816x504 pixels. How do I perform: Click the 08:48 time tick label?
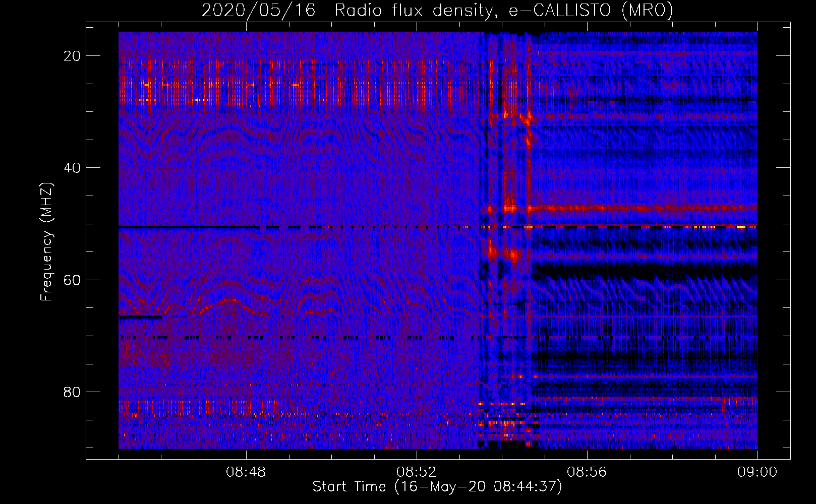click(x=246, y=472)
